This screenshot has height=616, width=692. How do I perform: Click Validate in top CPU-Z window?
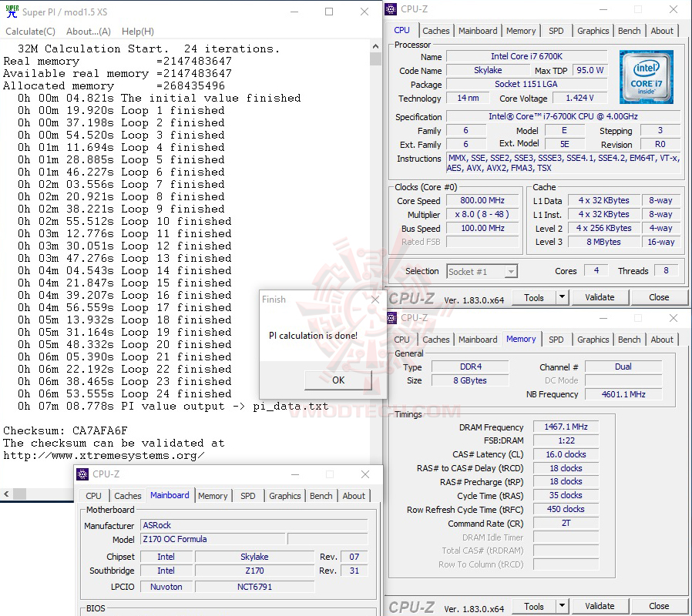[x=600, y=298]
